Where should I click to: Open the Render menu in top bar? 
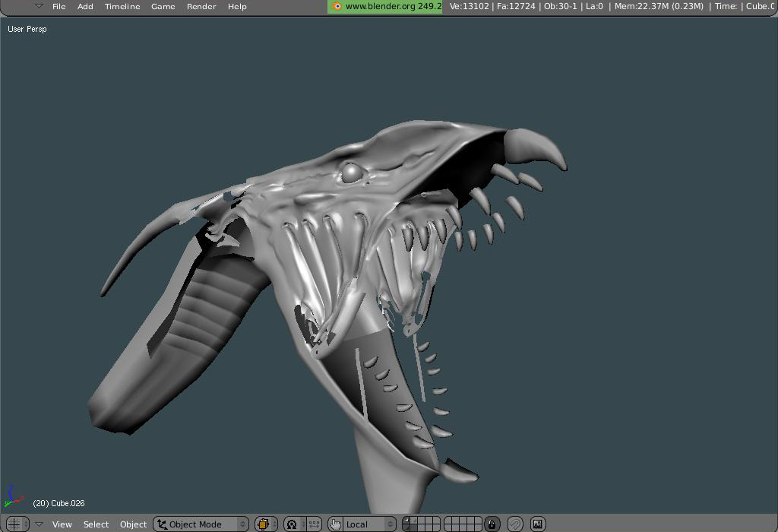coord(202,6)
